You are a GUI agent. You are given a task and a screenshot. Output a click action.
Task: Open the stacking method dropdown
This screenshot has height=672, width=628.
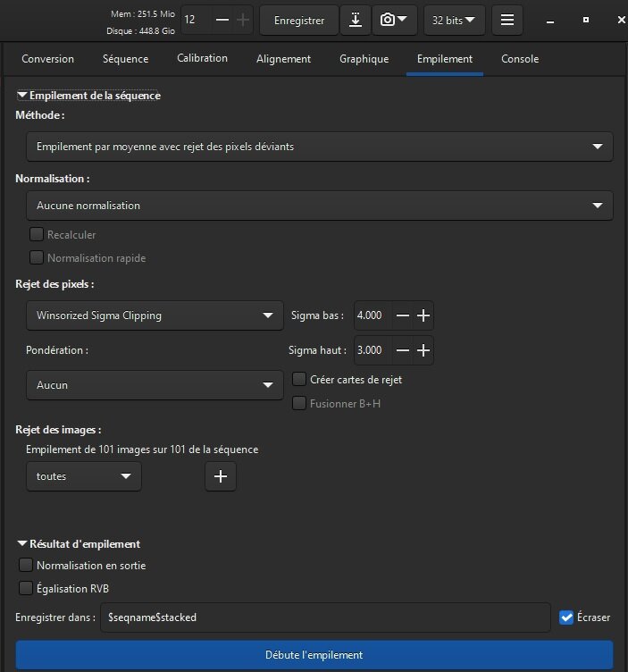pos(320,147)
